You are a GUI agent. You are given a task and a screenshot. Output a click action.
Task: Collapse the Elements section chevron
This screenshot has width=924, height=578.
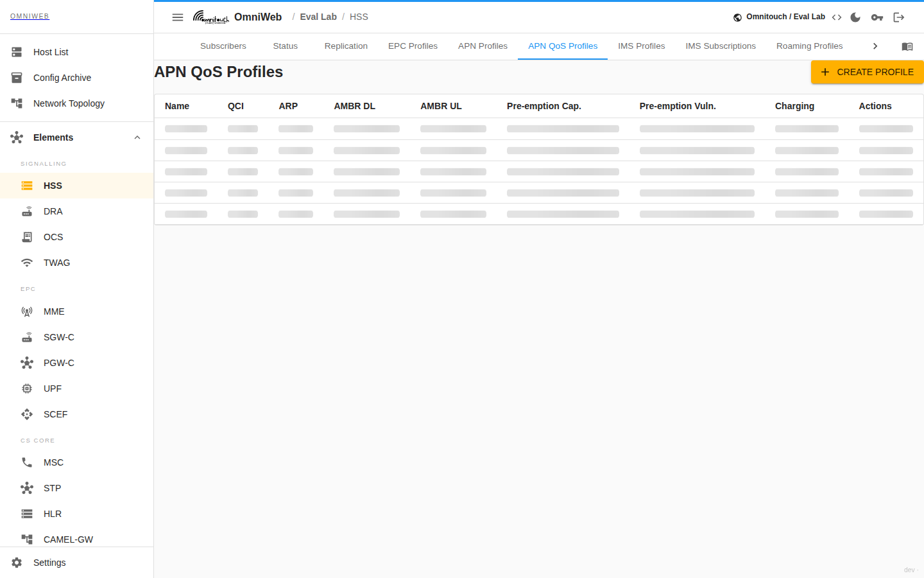[137, 137]
